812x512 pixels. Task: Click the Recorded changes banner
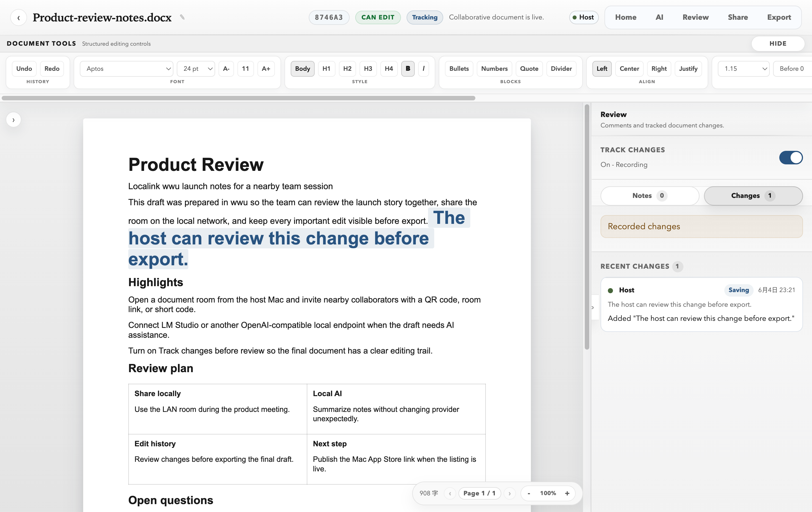(x=701, y=226)
